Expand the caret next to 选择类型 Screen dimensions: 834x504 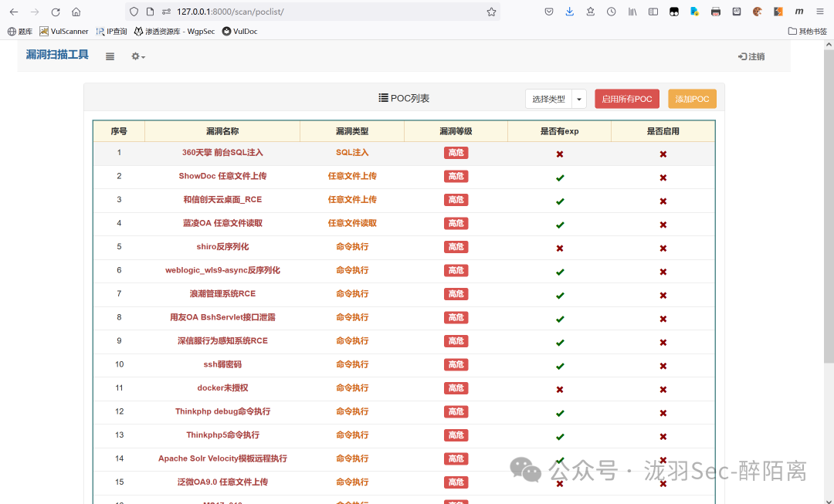pos(579,99)
